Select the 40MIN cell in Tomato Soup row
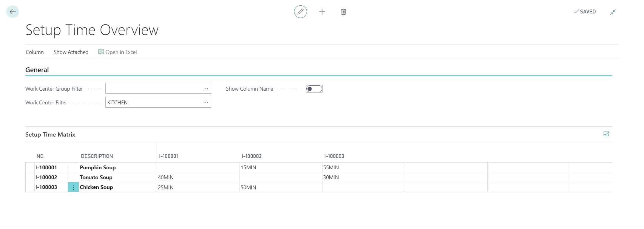 tap(198, 177)
